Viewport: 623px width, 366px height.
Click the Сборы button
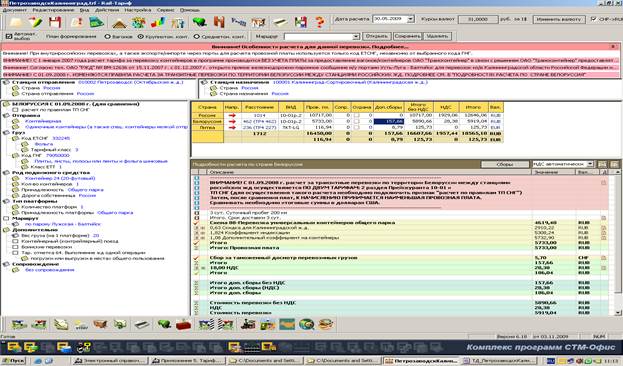click(x=505, y=164)
